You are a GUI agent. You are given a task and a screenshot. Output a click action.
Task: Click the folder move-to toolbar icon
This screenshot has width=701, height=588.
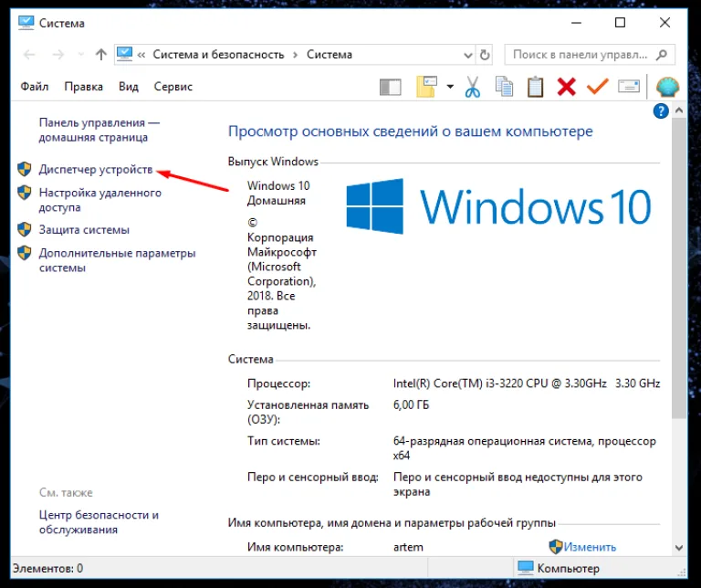click(427, 87)
